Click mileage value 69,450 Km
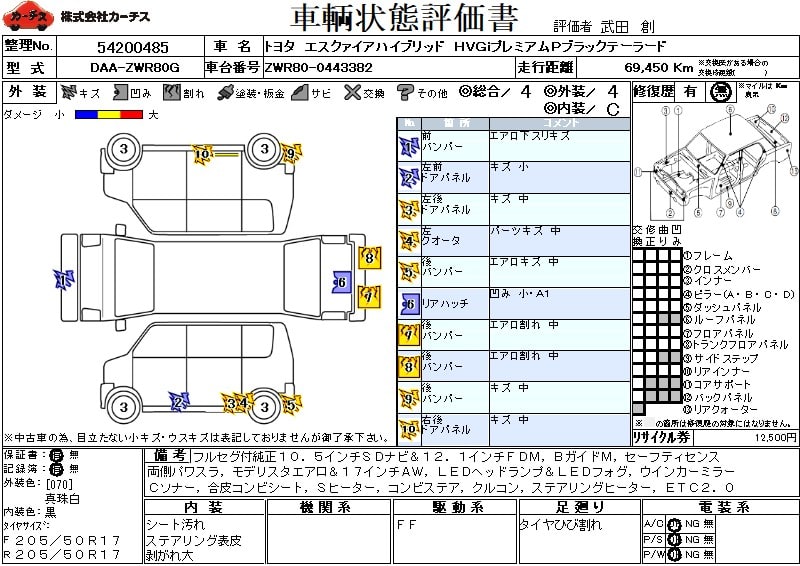The width and height of the screenshot is (800, 566). 659,67
